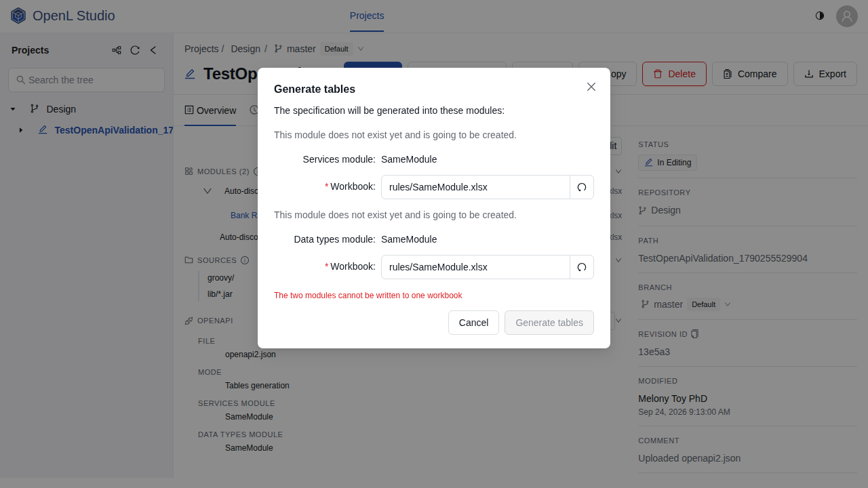This screenshot has width=868, height=488.
Task: Toggle the dark/light theme icon
Action: click(820, 16)
